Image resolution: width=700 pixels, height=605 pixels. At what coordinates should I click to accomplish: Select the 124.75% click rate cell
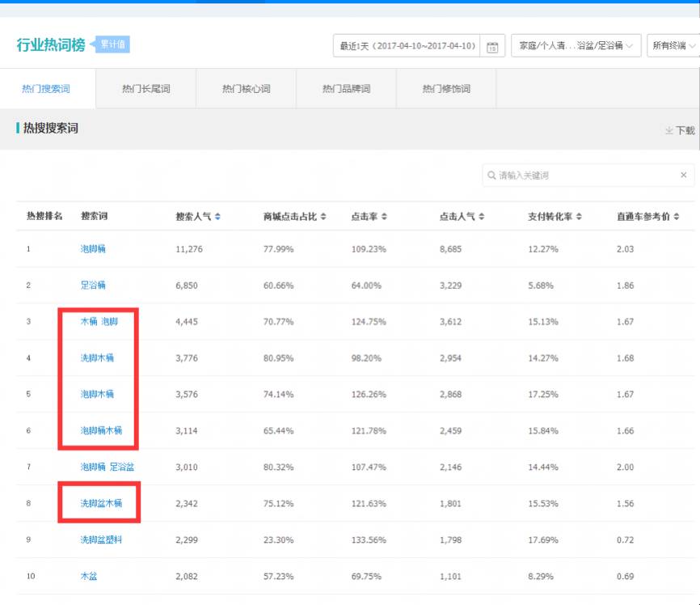[x=369, y=322]
